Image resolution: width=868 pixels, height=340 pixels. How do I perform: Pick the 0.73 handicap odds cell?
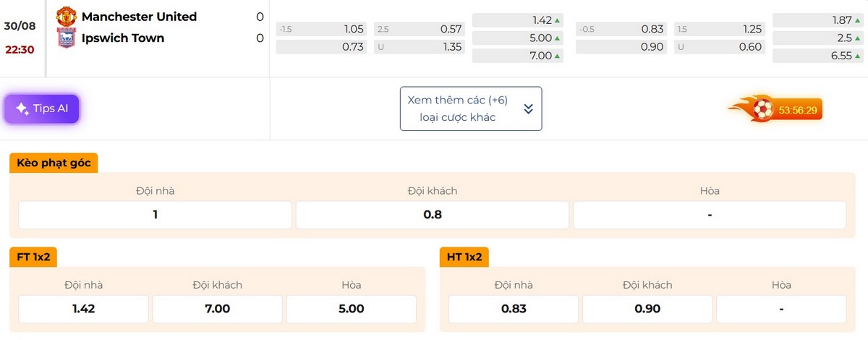[x=321, y=46]
